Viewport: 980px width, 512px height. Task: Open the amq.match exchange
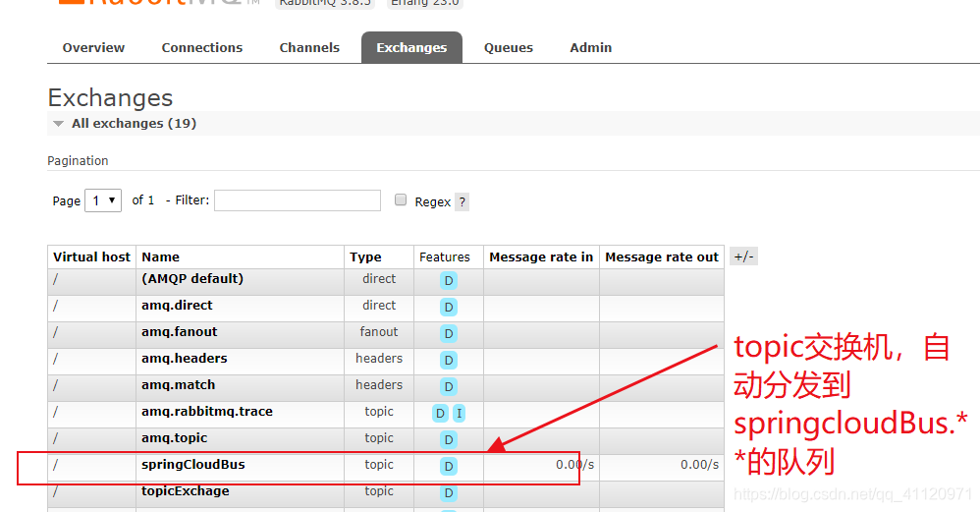coord(178,385)
